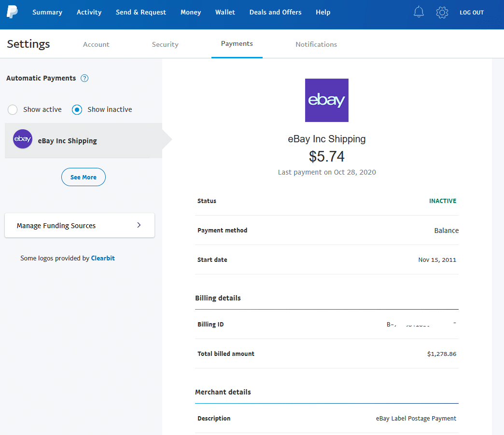Screen dimensions: 504x435
Task: Click the See More button
Action: [x=83, y=177]
